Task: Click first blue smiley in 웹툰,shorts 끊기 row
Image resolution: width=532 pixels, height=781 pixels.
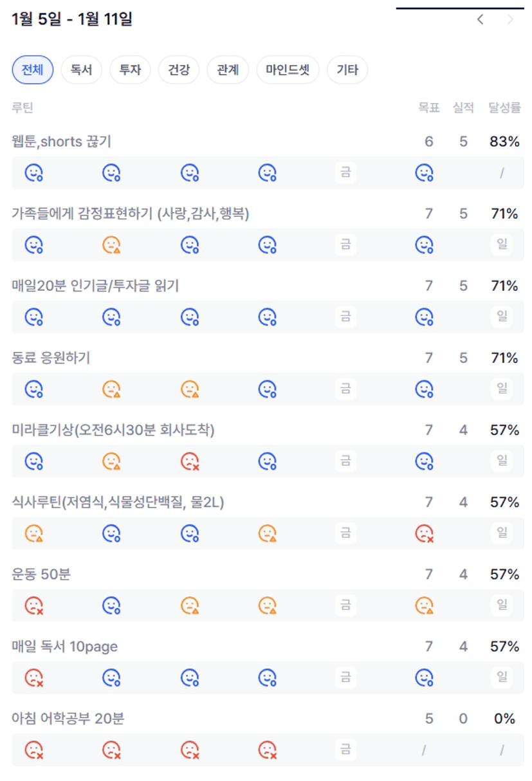Action: coord(33,172)
